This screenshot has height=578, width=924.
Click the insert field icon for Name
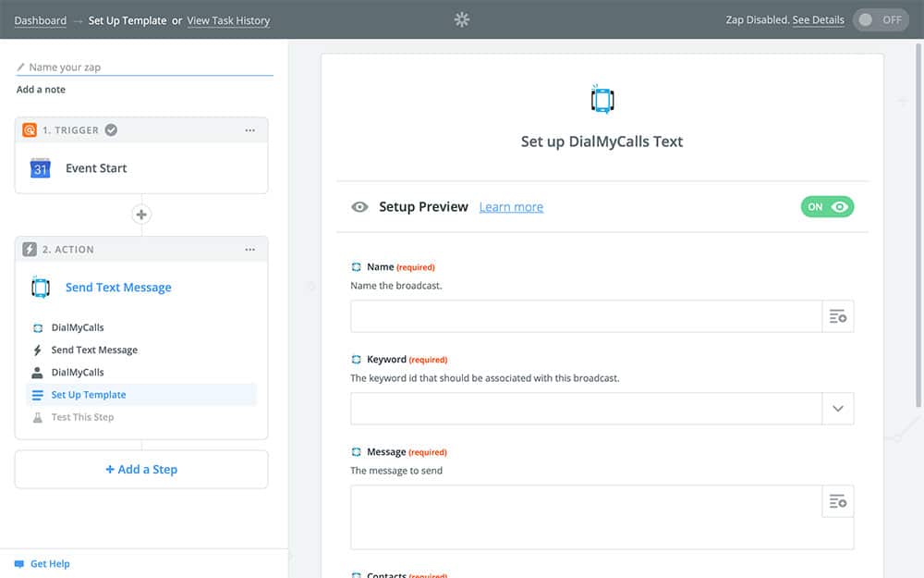tap(838, 316)
